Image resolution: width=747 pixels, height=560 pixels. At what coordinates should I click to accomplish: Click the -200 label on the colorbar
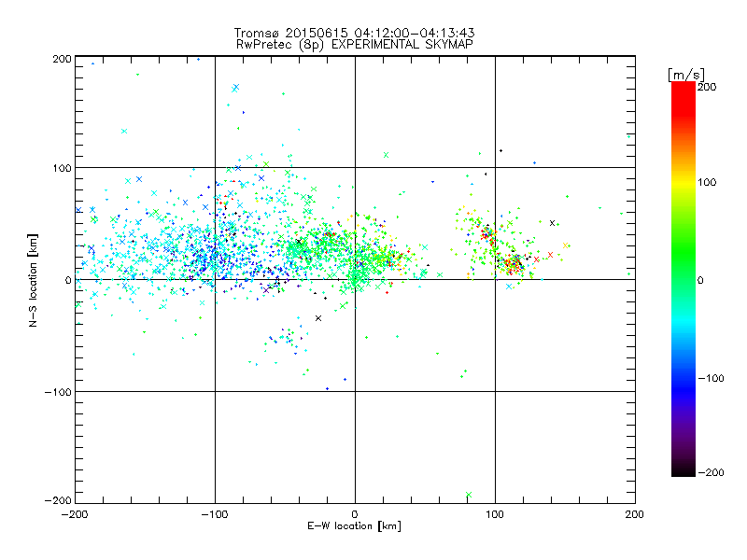711,473
